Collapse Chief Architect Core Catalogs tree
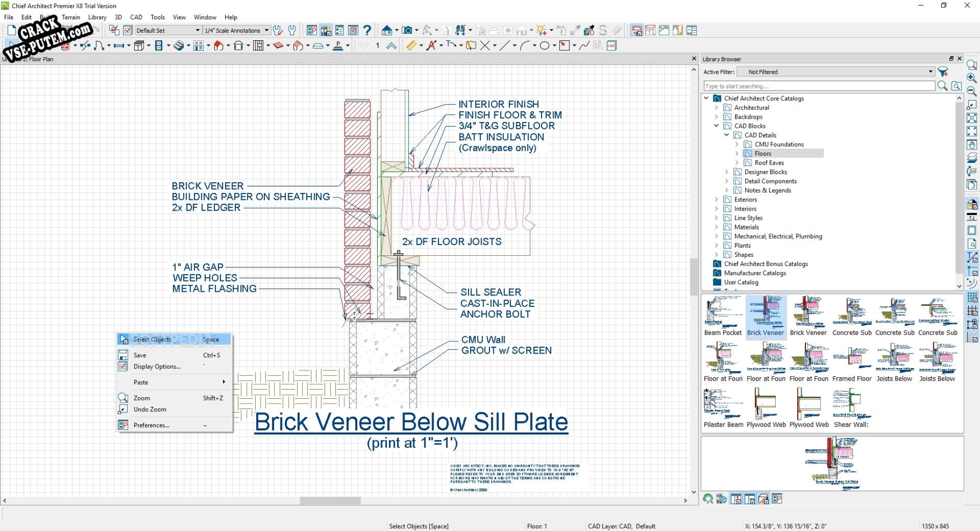 coord(706,98)
